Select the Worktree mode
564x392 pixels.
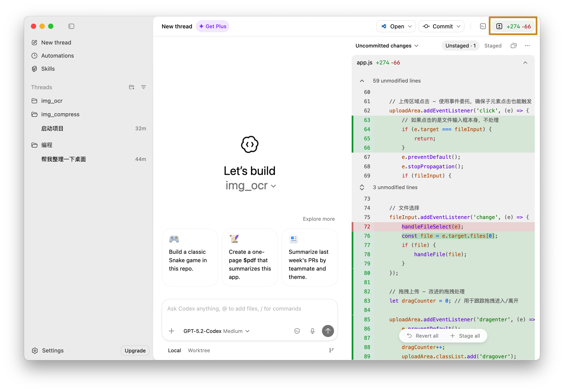click(199, 351)
